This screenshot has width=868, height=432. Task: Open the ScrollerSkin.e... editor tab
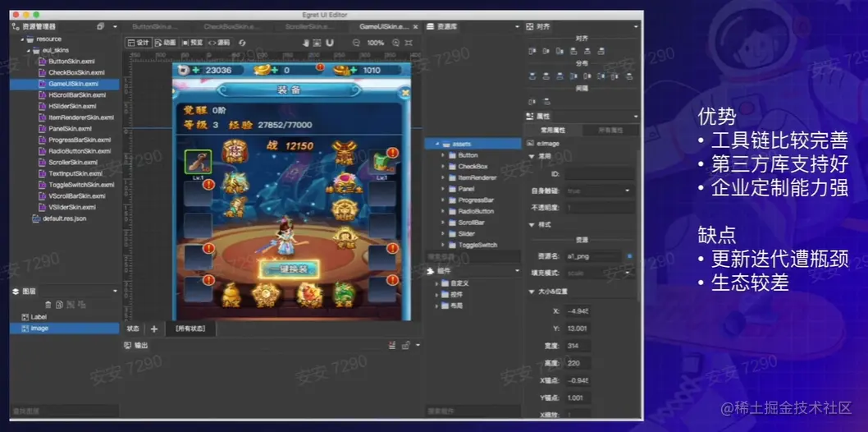[x=308, y=26]
